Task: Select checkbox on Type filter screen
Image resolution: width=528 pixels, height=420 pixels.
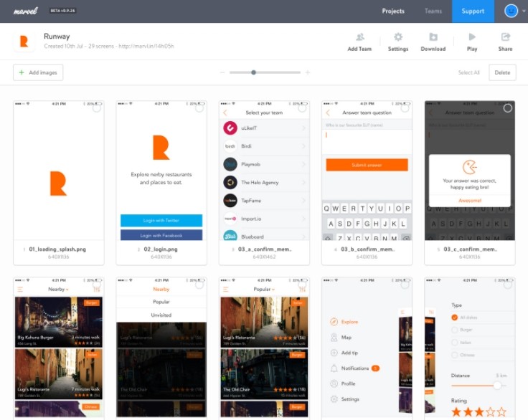Action: coord(507,285)
